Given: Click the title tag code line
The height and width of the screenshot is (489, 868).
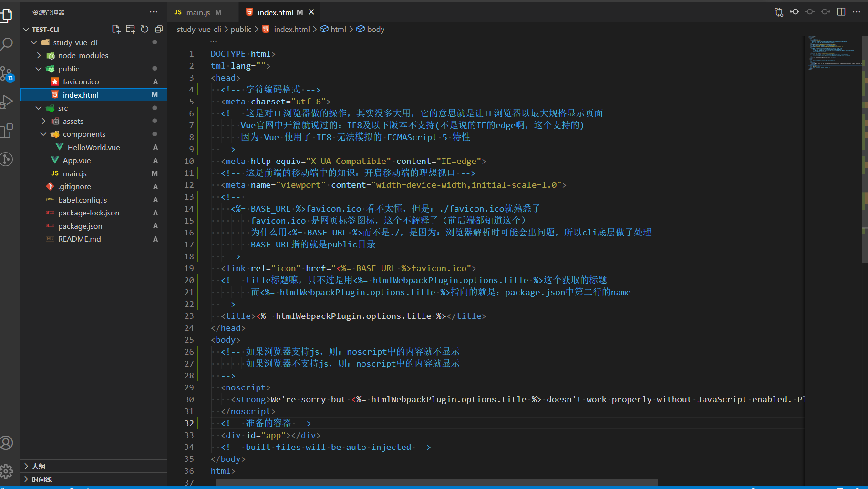Looking at the screenshot, I should point(353,316).
